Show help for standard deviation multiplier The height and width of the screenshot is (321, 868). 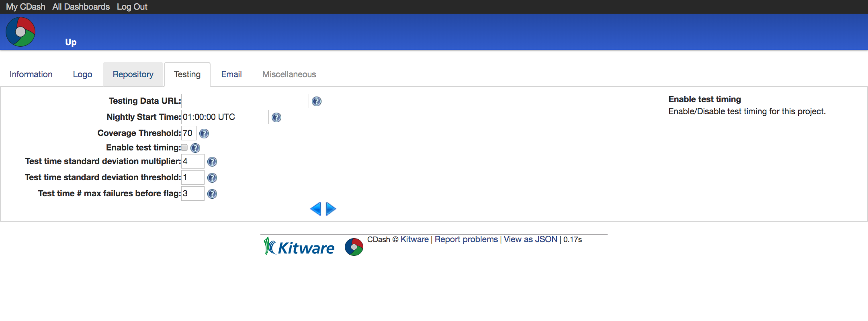[212, 162]
